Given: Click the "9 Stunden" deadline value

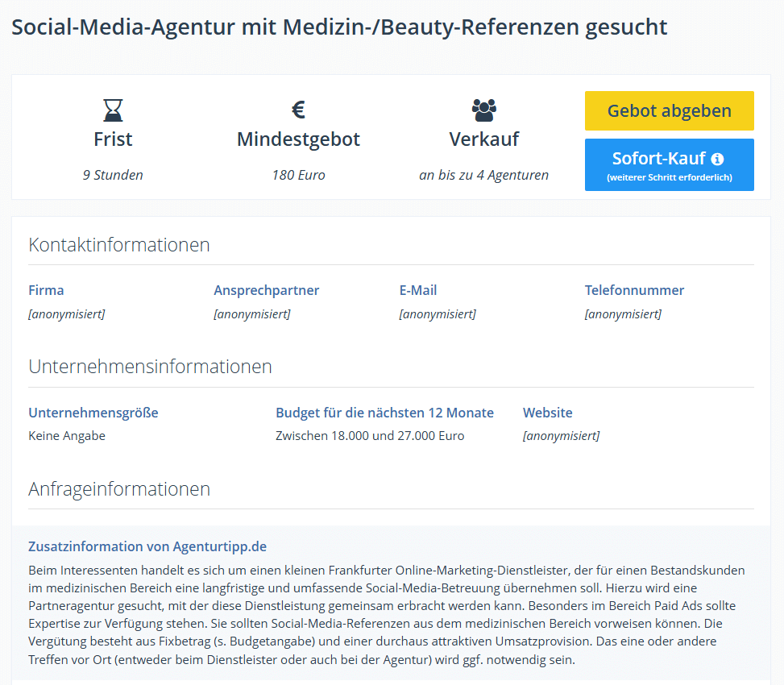Looking at the screenshot, I should pyautogui.click(x=113, y=175).
